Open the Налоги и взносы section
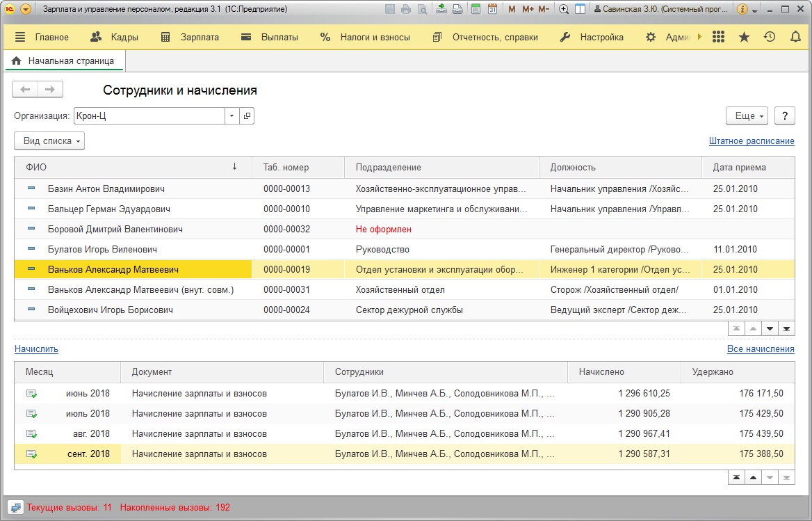This screenshot has width=812, height=521. (365, 38)
